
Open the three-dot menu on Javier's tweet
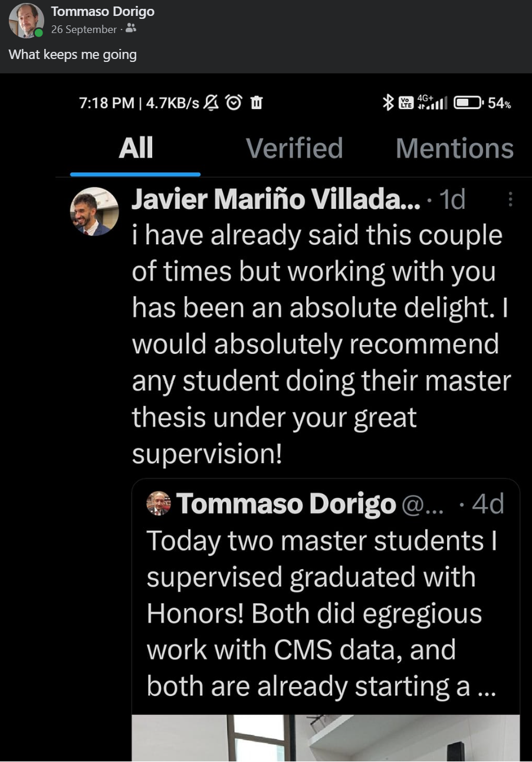(510, 201)
